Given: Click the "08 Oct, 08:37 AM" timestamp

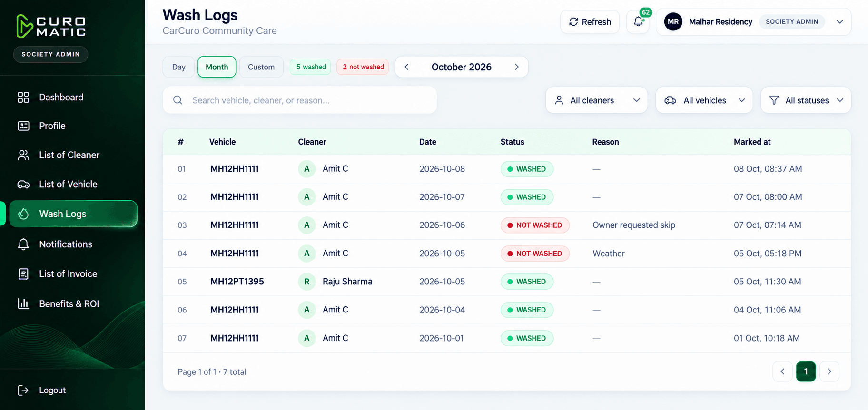Looking at the screenshot, I should [768, 169].
